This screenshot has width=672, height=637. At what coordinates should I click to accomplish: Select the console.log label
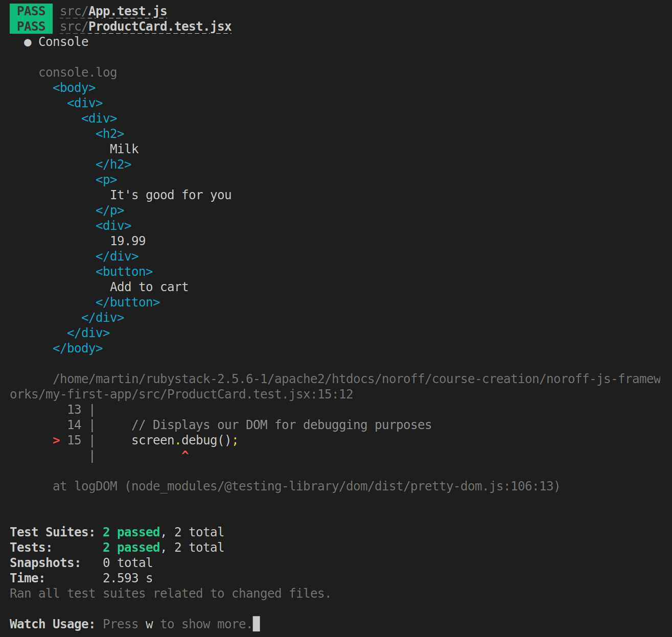(78, 73)
